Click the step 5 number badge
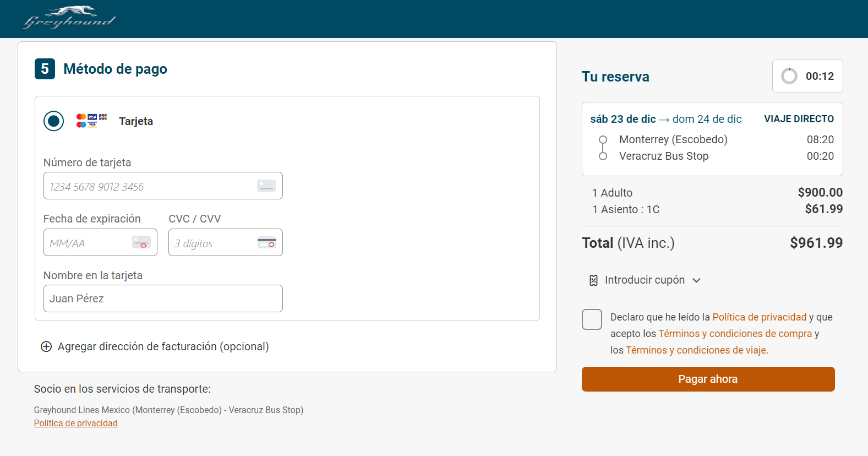This screenshot has width=868, height=456. pyautogui.click(x=45, y=69)
